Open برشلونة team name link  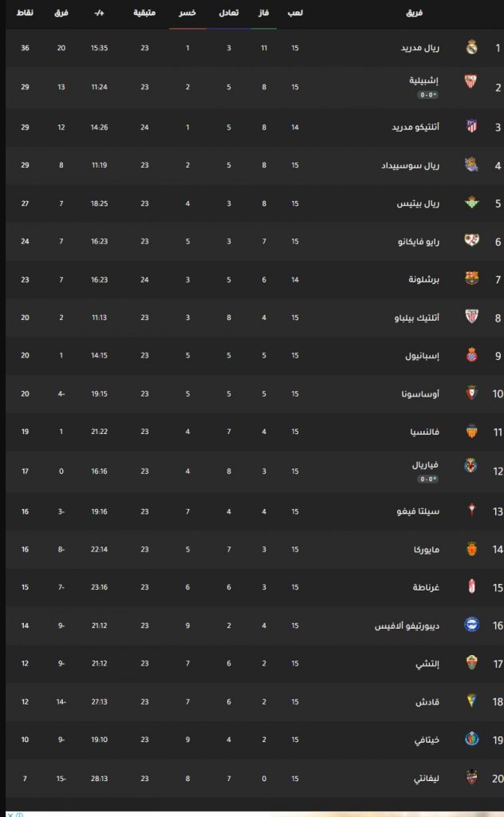tap(423, 280)
